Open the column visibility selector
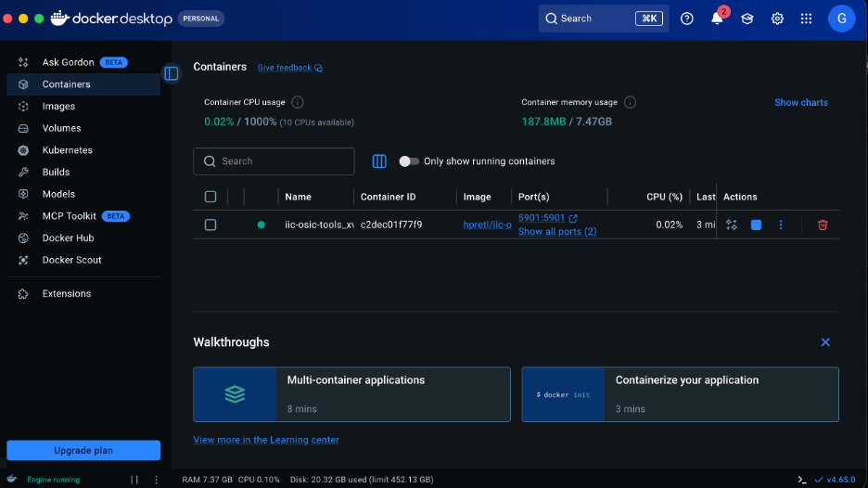This screenshot has width=868, height=488. click(x=379, y=161)
